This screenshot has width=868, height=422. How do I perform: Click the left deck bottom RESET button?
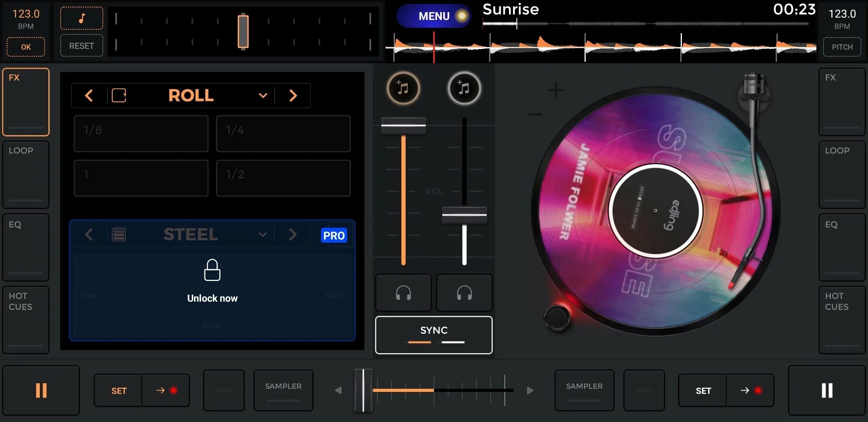coord(224,390)
